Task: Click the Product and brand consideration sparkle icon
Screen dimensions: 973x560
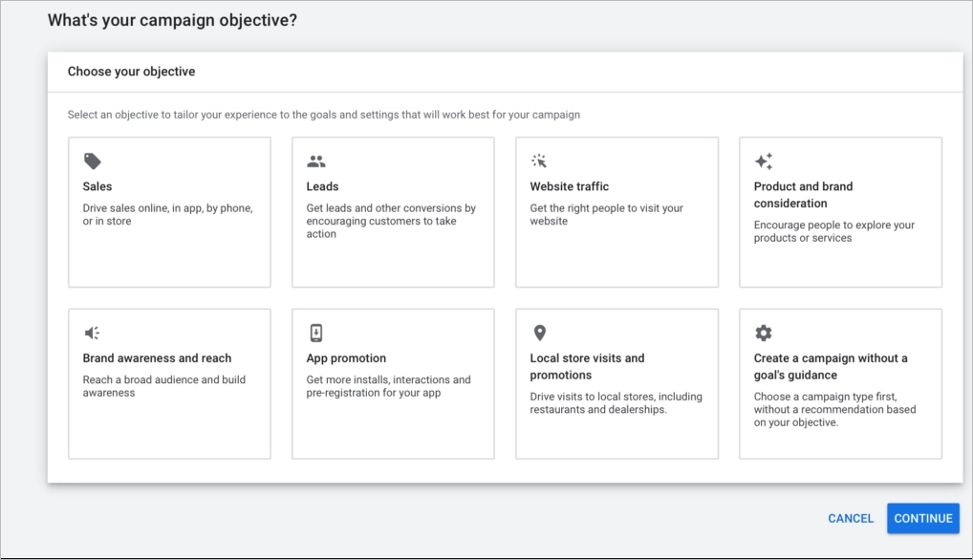Action: click(763, 162)
